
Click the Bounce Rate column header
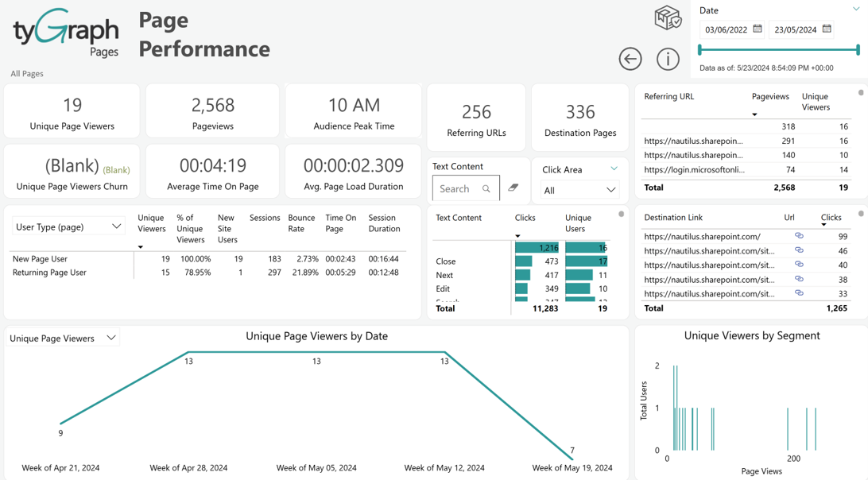click(x=301, y=223)
